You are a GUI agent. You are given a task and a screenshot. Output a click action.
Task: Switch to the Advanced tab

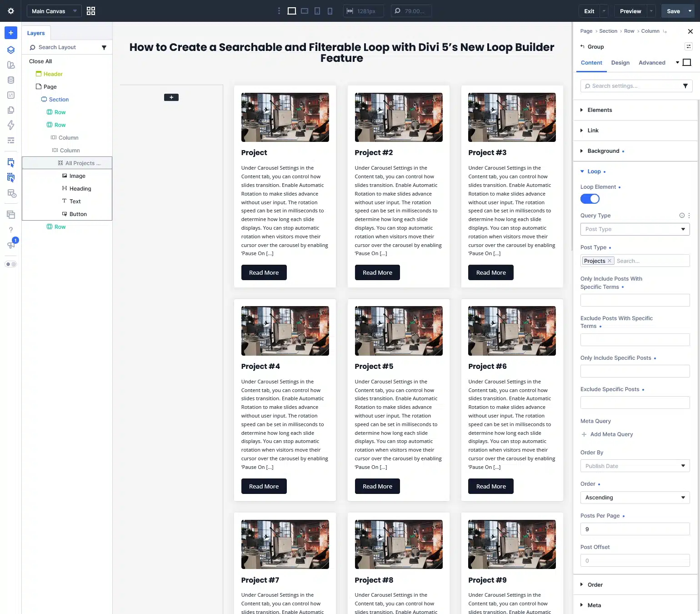pyautogui.click(x=652, y=63)
